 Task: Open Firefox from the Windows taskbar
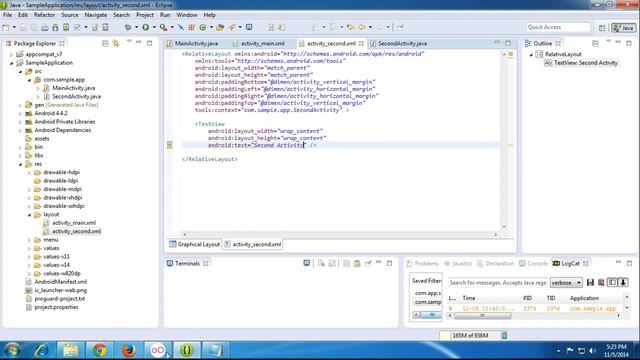[x=129, y=350]
